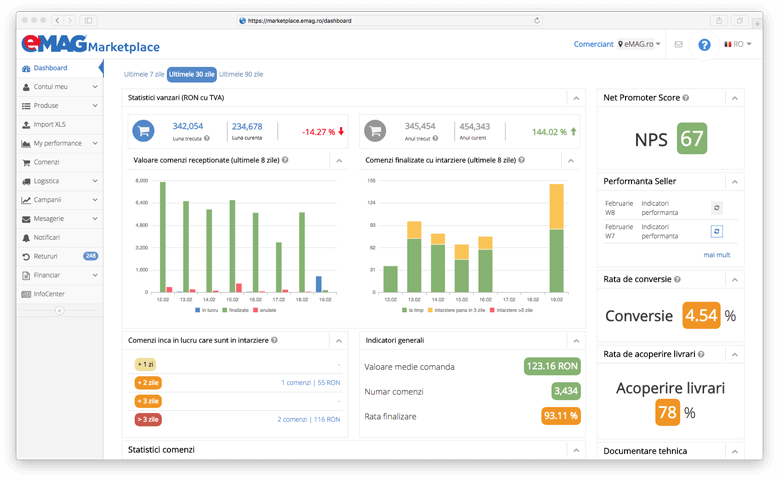The height and width of the screenshot is (480, 780).
Task: Expand the Produse sidebar chevron
Action: pos(95,105)
